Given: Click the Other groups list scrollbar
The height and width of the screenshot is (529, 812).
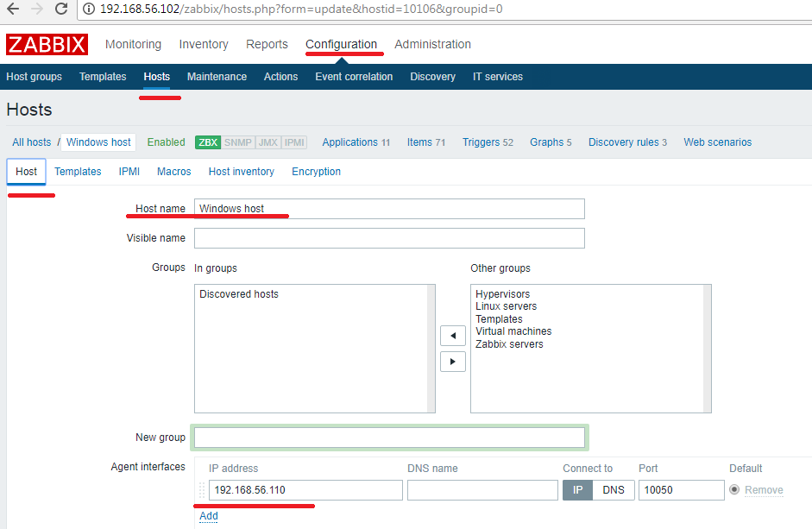Looking at the screenshot, I should [707, 349].
